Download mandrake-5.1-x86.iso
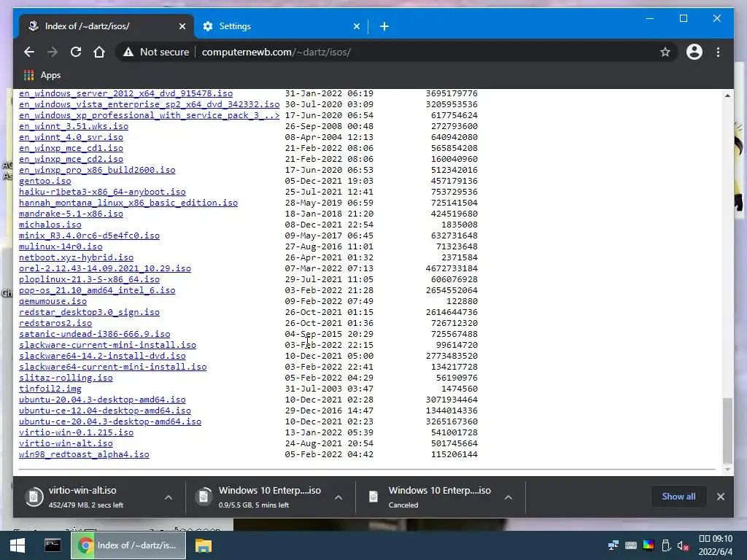Screen dimensions: 747x560 71,214
